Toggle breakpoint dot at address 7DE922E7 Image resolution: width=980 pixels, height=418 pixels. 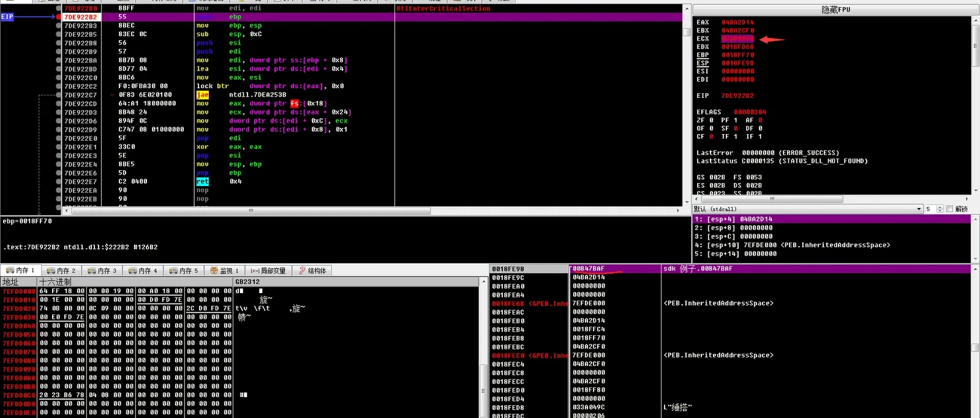[x=59, y=182]
